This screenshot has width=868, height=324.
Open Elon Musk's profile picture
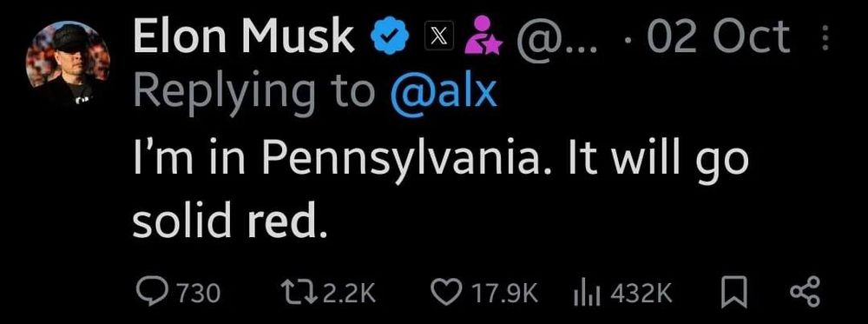(68, 63)
